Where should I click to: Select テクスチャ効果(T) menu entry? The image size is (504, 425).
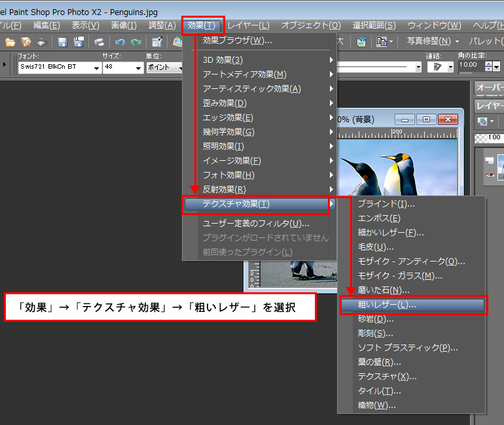click(259, 204)
